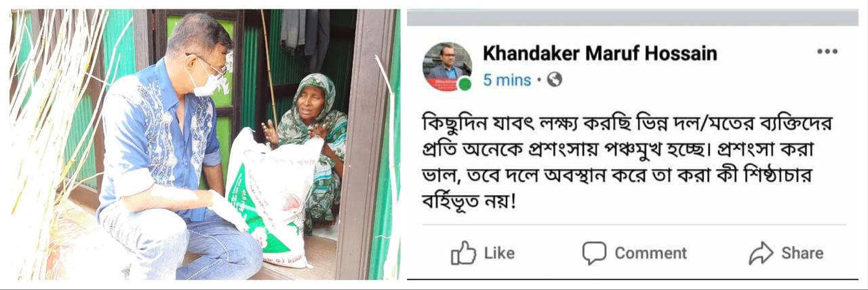The height and width of the screenshot is (290, 868).
Task: Click the curved arrow Share icon
Action: [761, 253]
